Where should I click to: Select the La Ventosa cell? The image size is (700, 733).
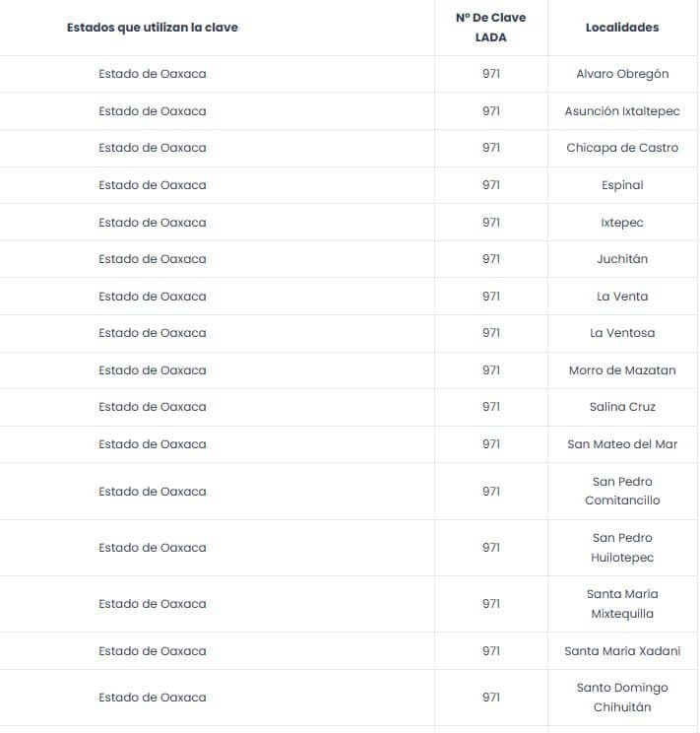[x=622, y=333]
